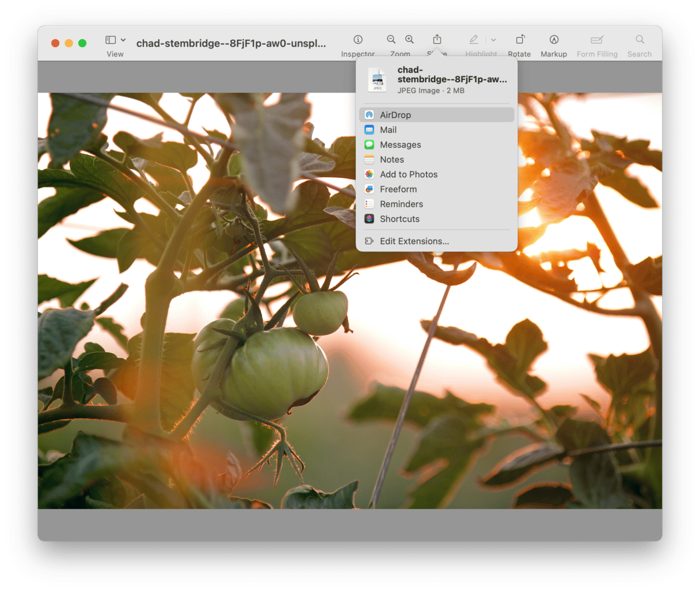Toggle the sidebar View icon
This screenshot has height=591, width=700.
pos(111,40)
